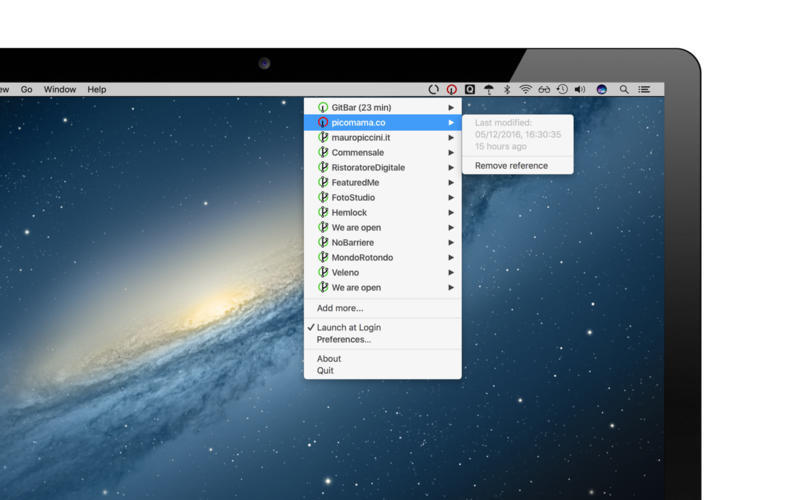The width and height of the screenshot is (800, 500).
Task: Open the Wi-Fi status menu
Action: click(x=525, y=90)
